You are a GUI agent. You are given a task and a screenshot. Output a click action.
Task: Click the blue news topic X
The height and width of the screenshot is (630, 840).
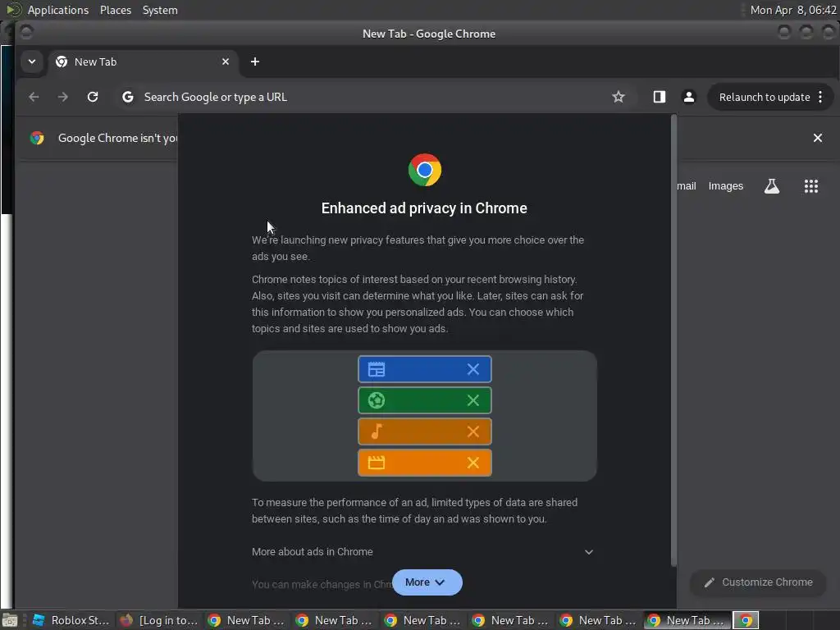pyautogui.click(x=473, y=369)
